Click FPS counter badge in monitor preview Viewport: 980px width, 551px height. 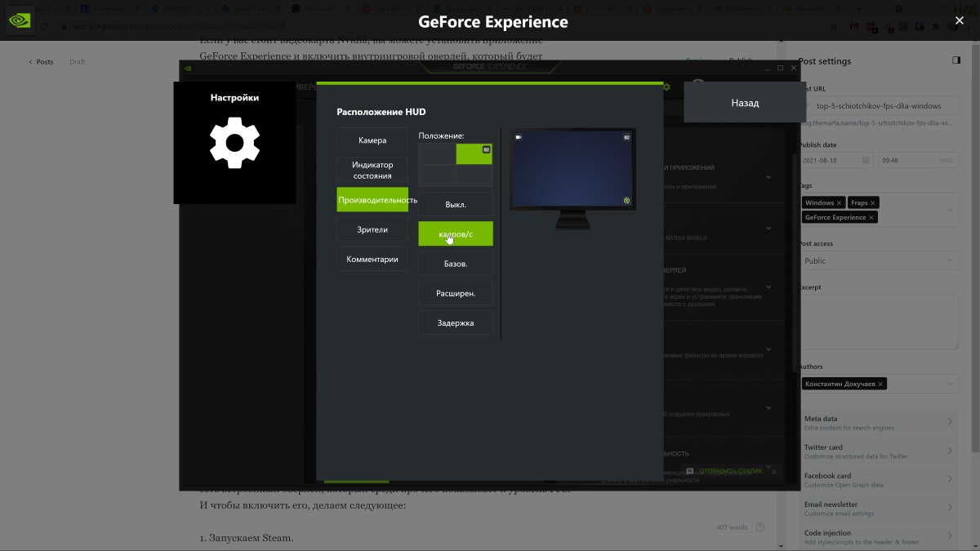coord(627,137)
